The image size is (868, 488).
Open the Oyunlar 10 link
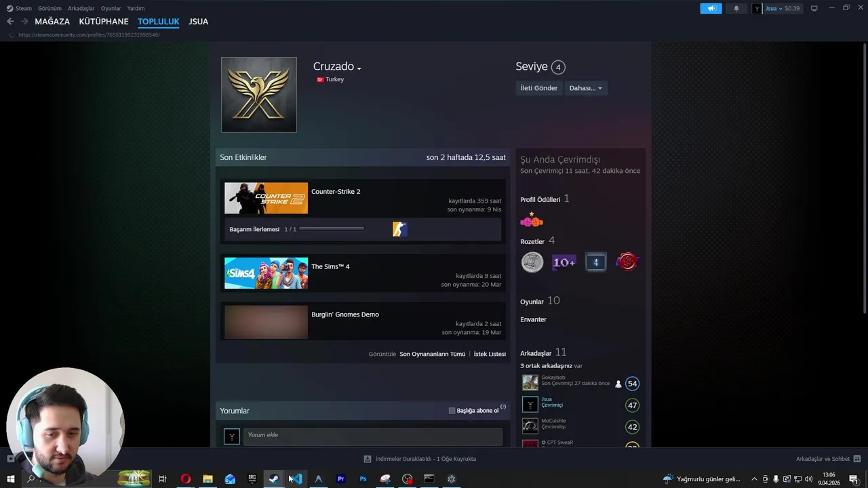pos(540,301)
